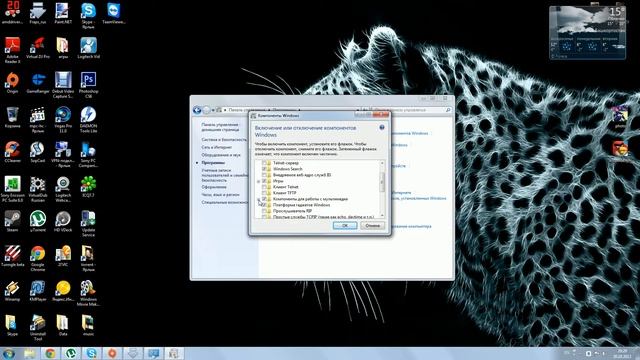Open the Origin desktop shortcut
The image size is (640, 360).
[12, 83]
